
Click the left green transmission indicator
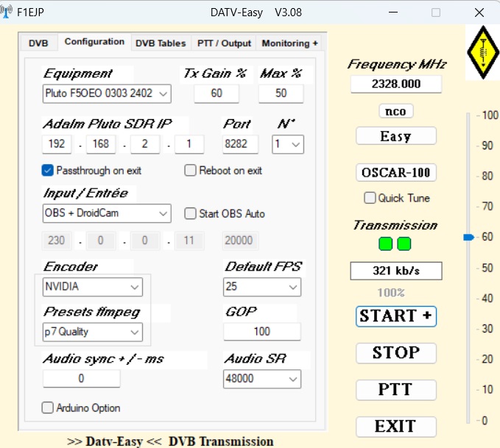click(x=387, y=243)
